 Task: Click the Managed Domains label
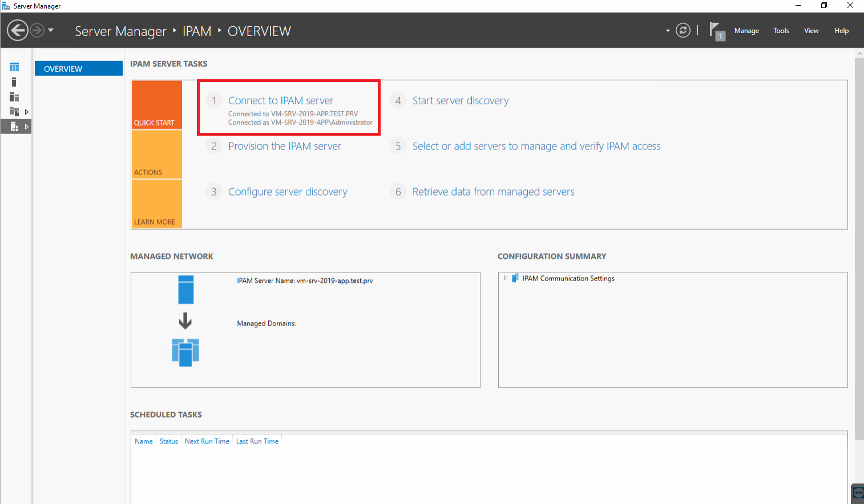[267, 323]
